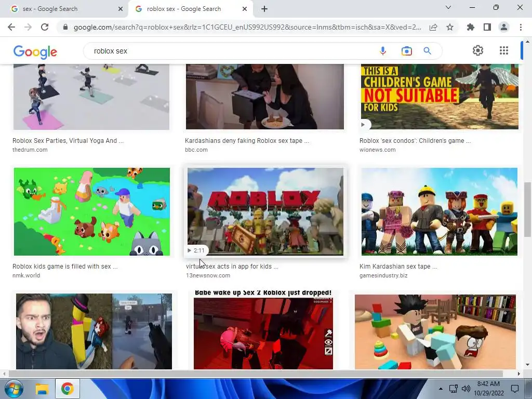
Task: Open Chrome three-dot menu
Action: pos(521,27)
